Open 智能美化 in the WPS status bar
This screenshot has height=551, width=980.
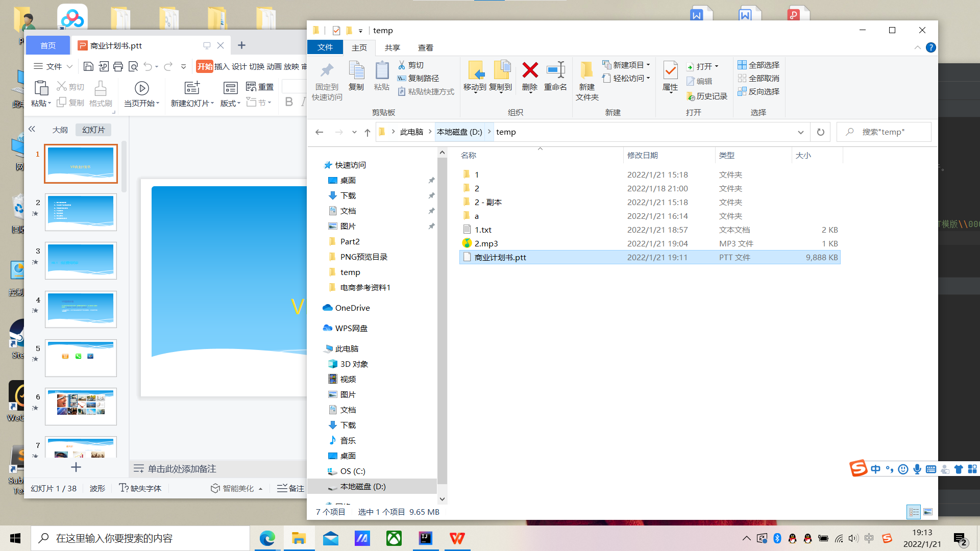pos(235,488)
